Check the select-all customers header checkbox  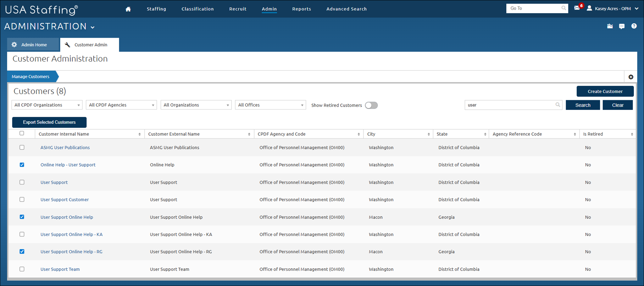pyautogui.click(x=22, y=133)
